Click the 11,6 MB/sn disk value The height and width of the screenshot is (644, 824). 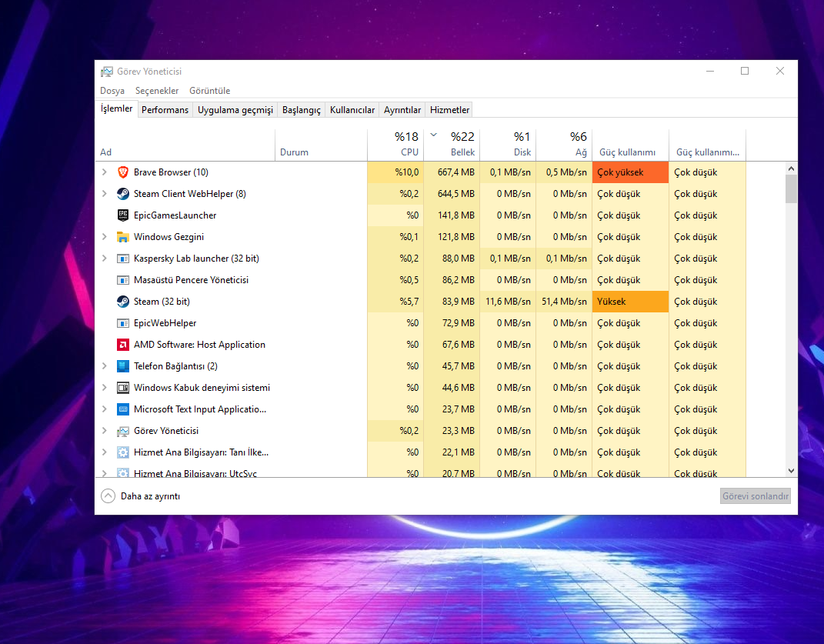508,302
